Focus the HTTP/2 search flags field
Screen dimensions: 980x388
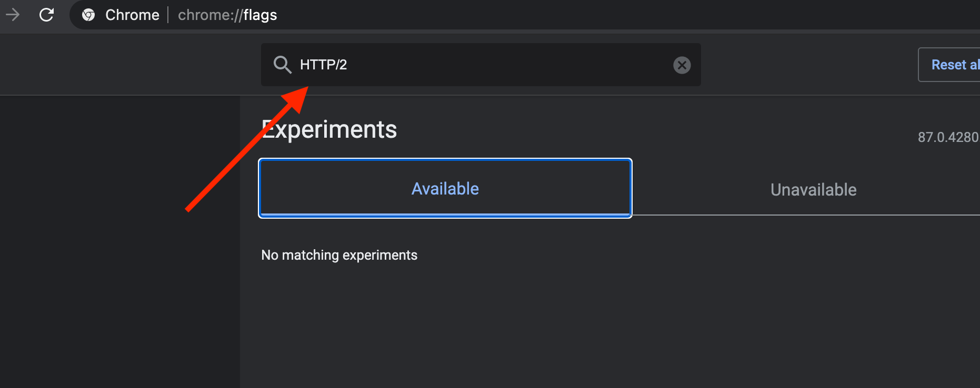pos(474,65)
